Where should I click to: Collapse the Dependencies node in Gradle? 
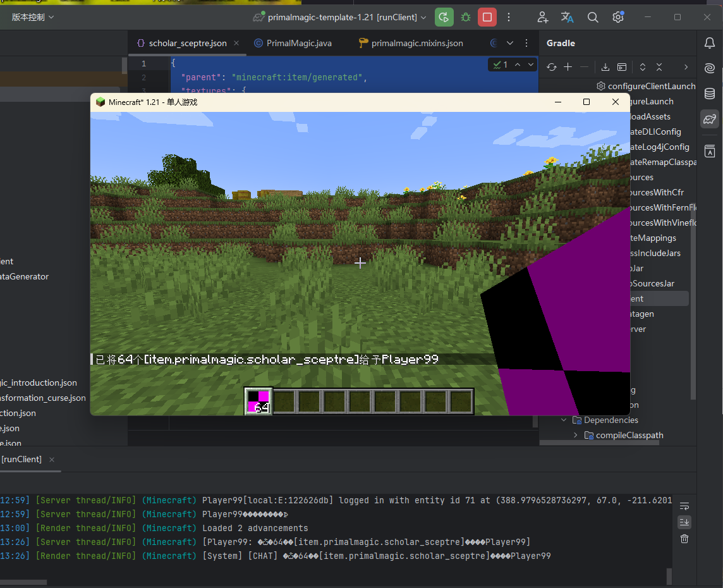[564, 420]
